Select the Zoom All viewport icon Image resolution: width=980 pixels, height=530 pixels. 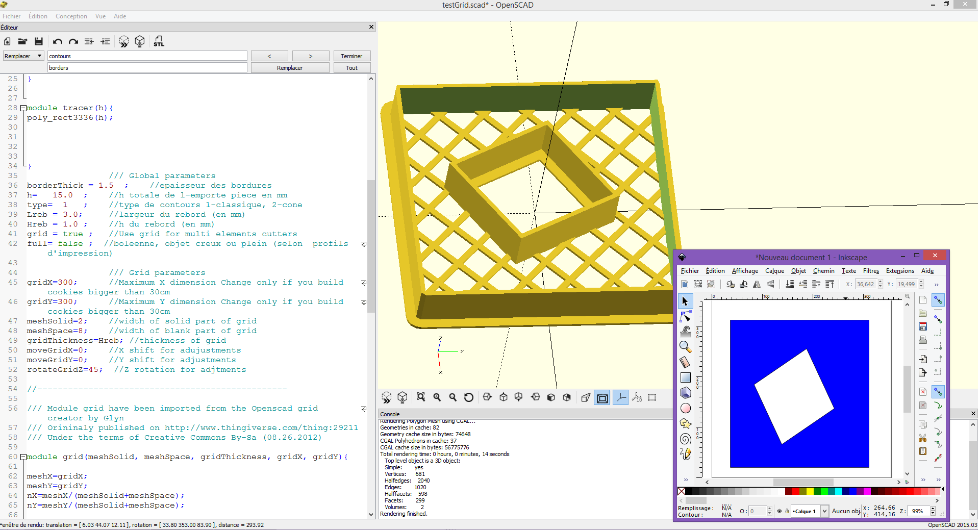pos(421,397)
